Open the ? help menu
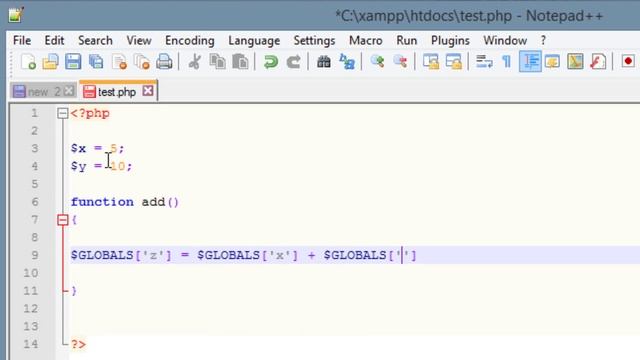The image size is (640, 360). point(543,40)
